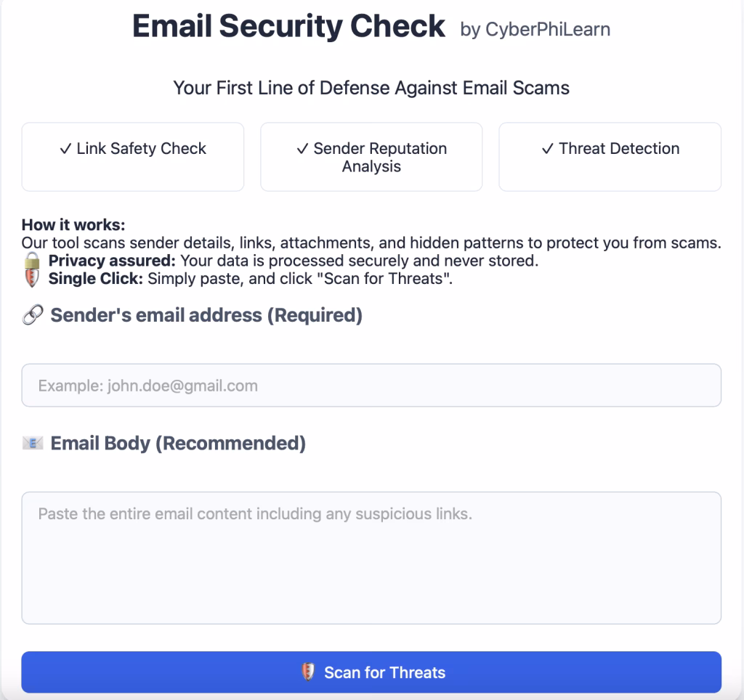The image size is (744, 700).
Task: Click the checkmark beside Link Safety Check
Action: [66, 149]
